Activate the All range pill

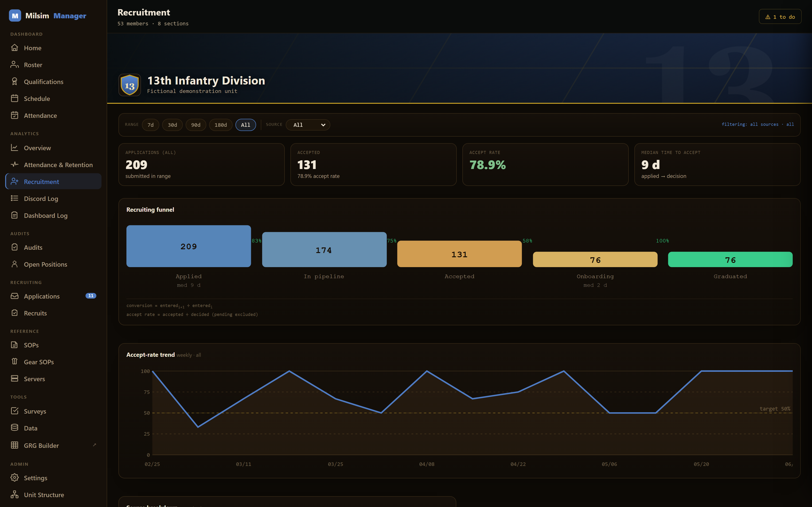(246, 125)
